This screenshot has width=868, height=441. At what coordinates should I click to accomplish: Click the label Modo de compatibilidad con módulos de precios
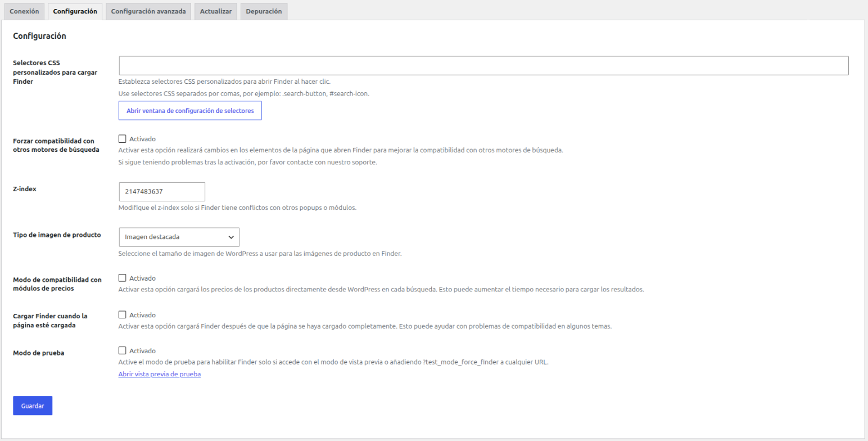pyautogui.click(x=57, y=284)
